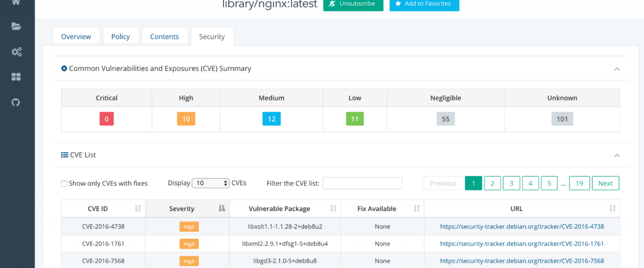Select the CVE-2016-1761 ID cell

tap(103, 244)
